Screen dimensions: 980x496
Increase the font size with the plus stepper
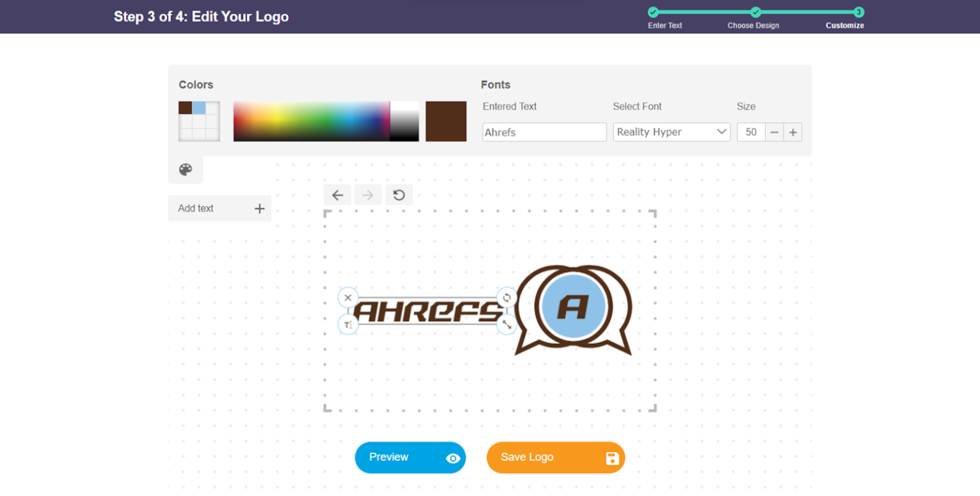click(x=792, y=132)
